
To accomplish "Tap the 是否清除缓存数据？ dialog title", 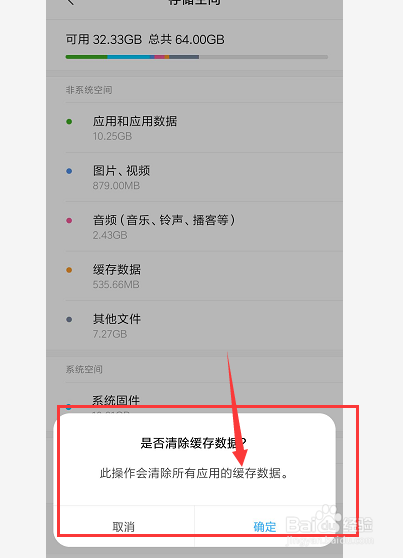I will coord(193,443).
